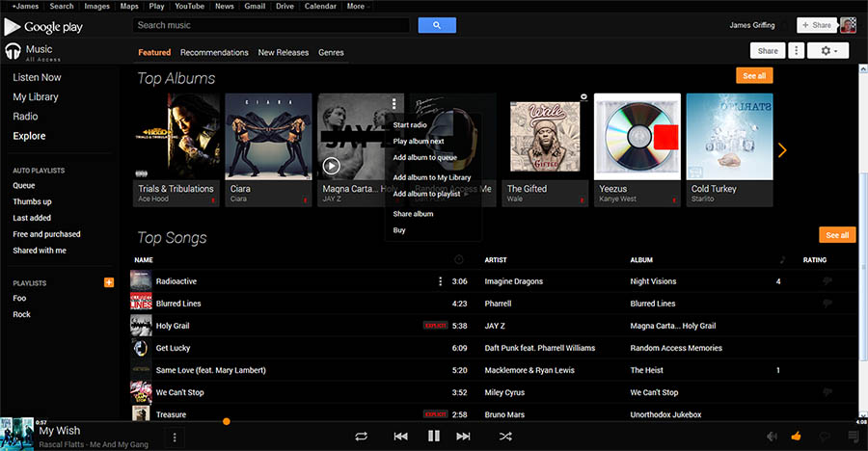Thumbs down the We Can't Stop row

(827, 392)
